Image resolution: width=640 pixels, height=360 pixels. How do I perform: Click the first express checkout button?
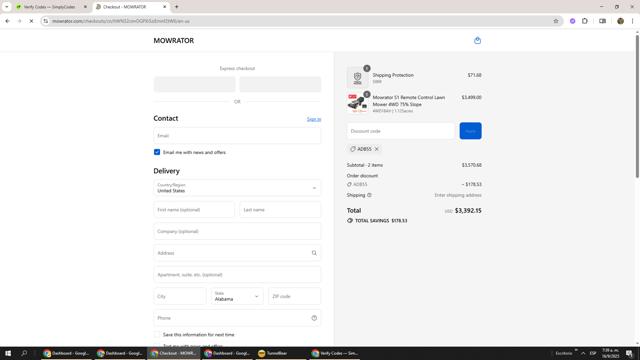pyautogui.click(x=194, y=84)
